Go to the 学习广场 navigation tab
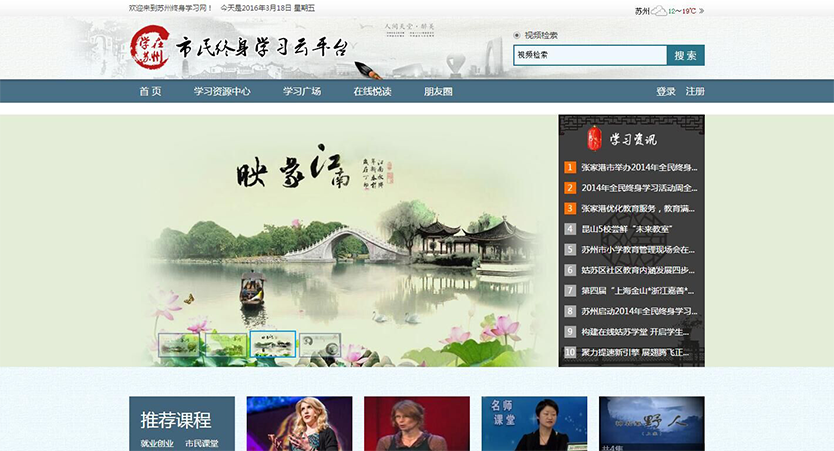Screen dimensions: 834x451 tap(301, 92)
